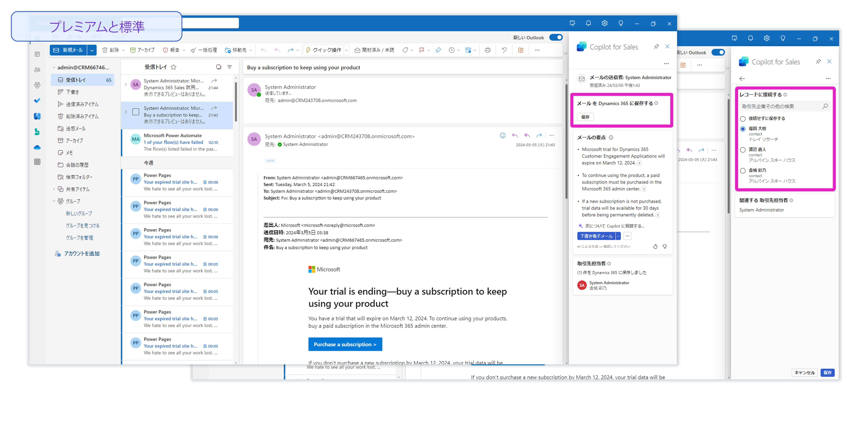Screen dimensions: 868x438
Task: Click the 下書き電子メール button
Action: (x=596, y=236)
